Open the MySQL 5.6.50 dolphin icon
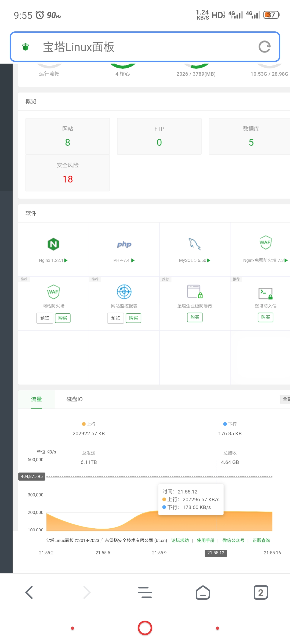The image size is (290, 644). pos(195,244)
